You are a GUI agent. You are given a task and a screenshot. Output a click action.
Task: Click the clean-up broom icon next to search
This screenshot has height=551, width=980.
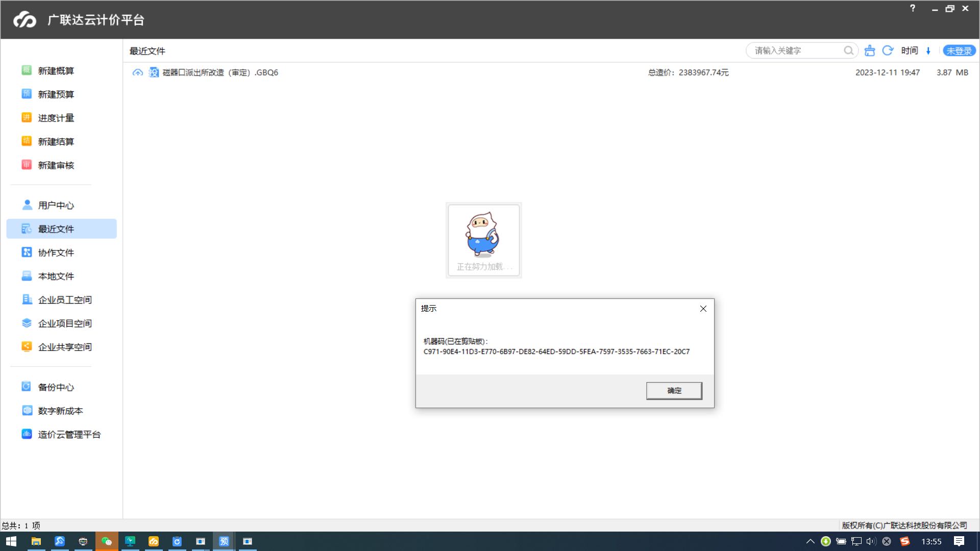click(870, 51)
